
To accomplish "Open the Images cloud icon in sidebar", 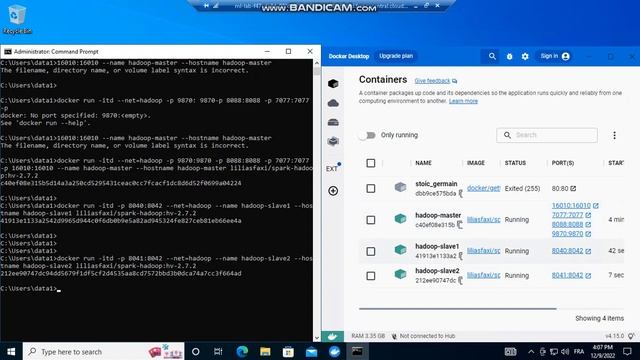I will 333,103.
